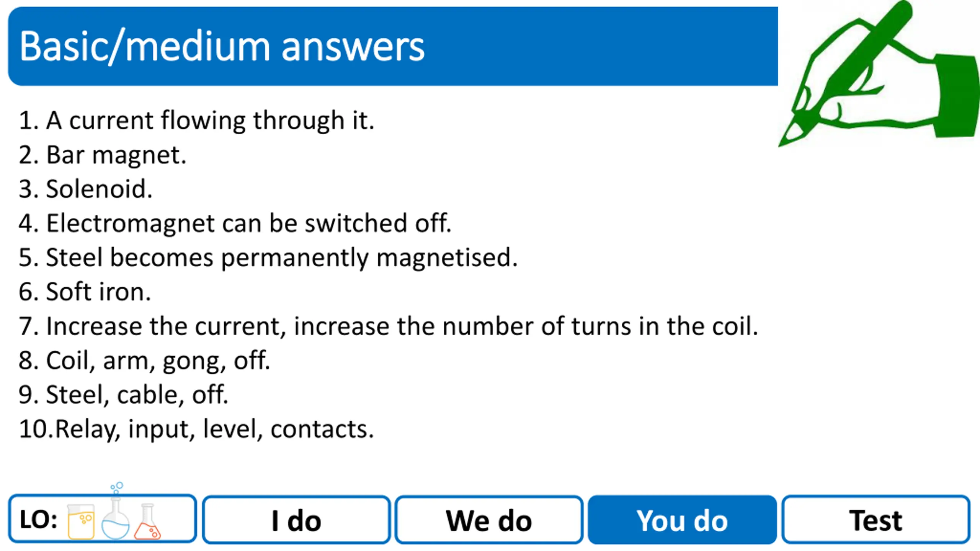The image size is (980, 551).
Task: Click answer 10 Relay, input, level, contacts
Action: point(196,429)
